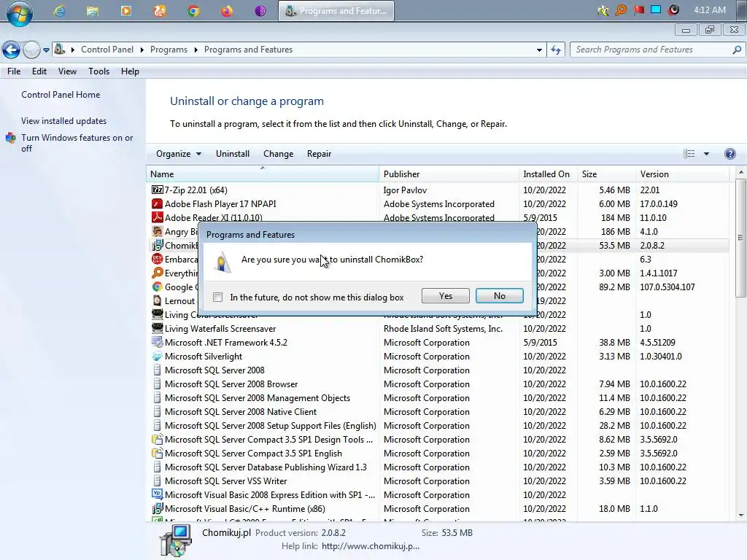The image size is (747, 560).
Task: Open View installed updates link
Action: coord(64,121)
